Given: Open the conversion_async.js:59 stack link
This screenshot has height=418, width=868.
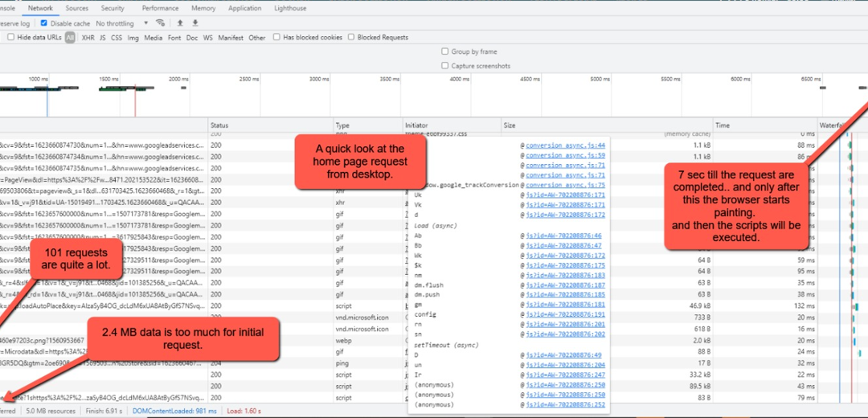Looking at the screenshot, I should click(x=565, y=156).
